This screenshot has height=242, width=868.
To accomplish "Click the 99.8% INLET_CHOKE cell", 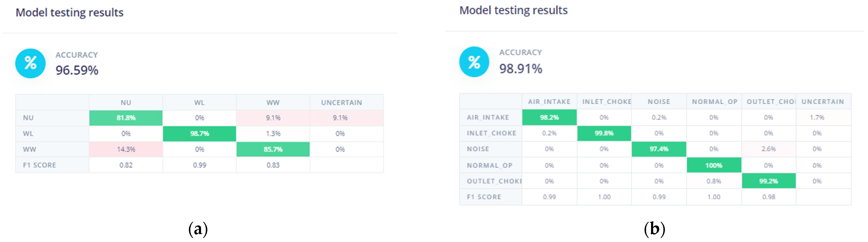I will tap(604, 133).
